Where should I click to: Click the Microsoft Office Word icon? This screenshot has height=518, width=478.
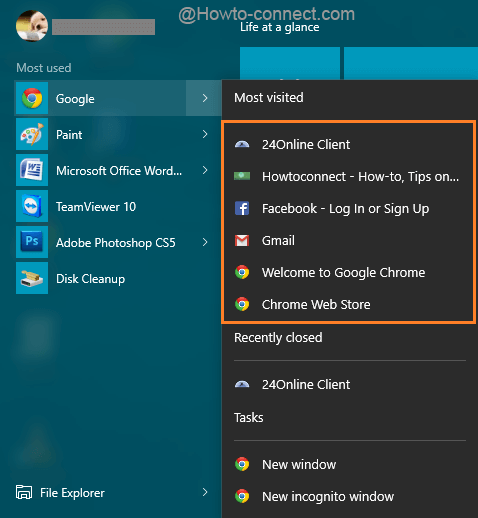point(32,170)
